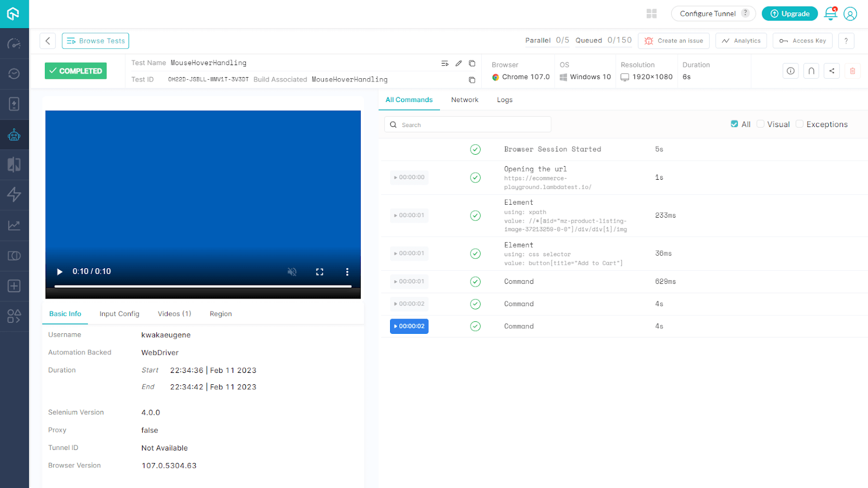Select the Region tab

(x=221, y=314)
